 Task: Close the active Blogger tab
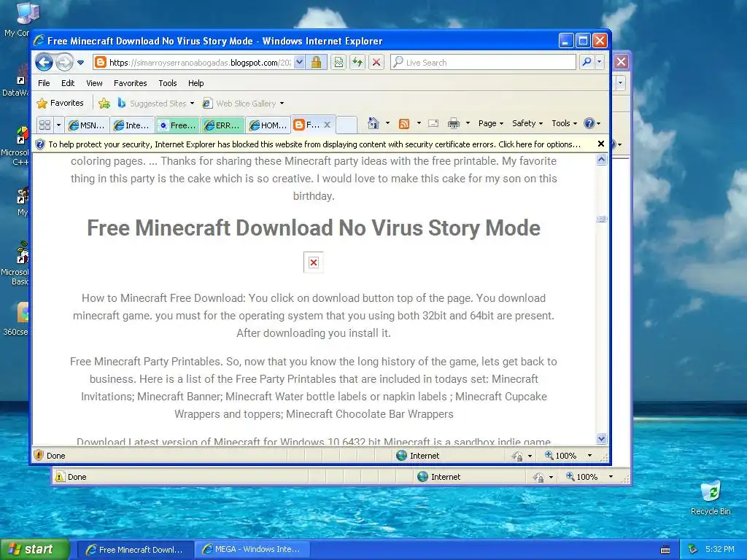point(328,125)
